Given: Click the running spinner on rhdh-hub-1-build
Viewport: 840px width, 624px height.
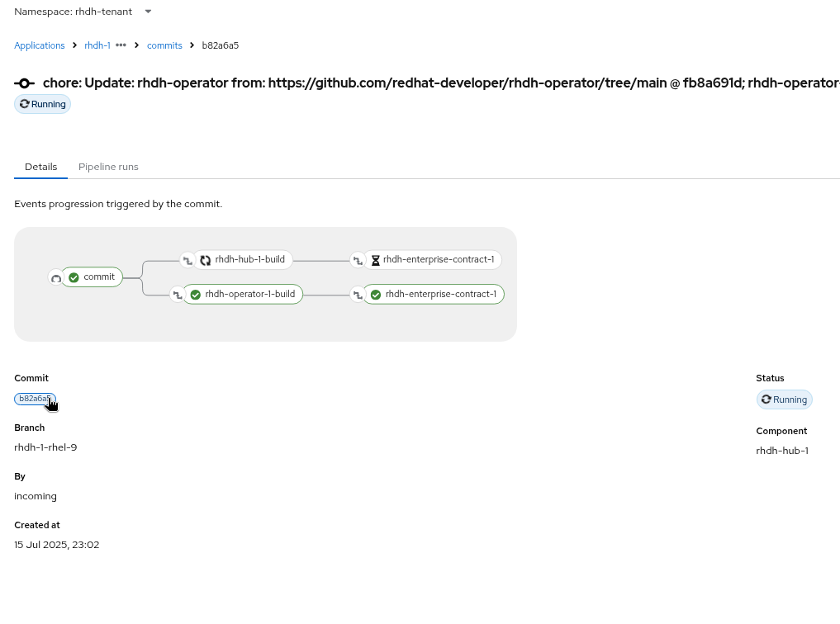Looking at the screenshot, I should pyautogui.click(x=206, y=260).
